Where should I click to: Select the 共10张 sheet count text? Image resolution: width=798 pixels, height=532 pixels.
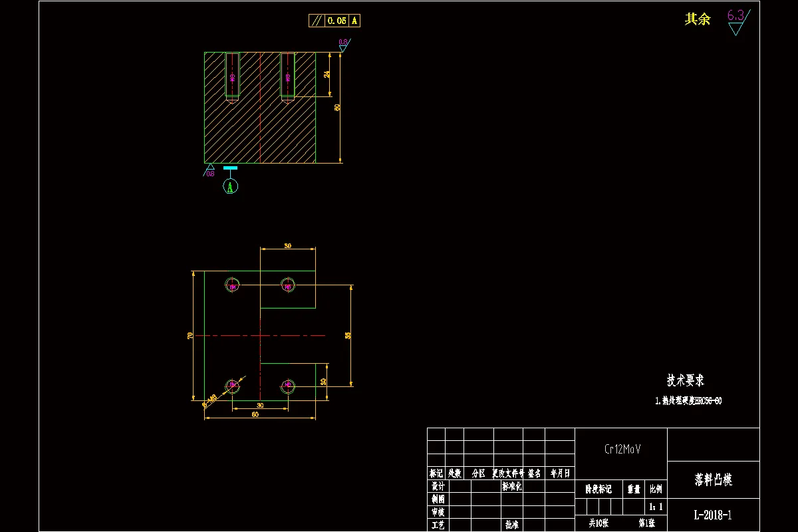click(600, 523)
